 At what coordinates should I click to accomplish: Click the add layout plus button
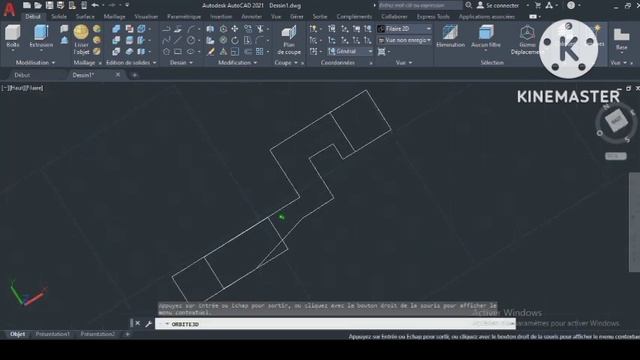click(127, 334)
